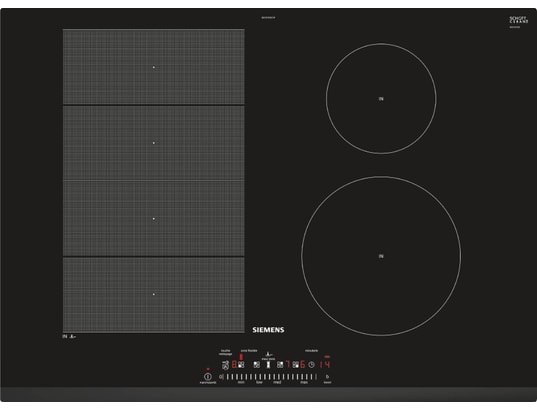This screenshot has width=537, height=410.
Task: Tap the red timer display showing 14
Action: click(325, 364)
